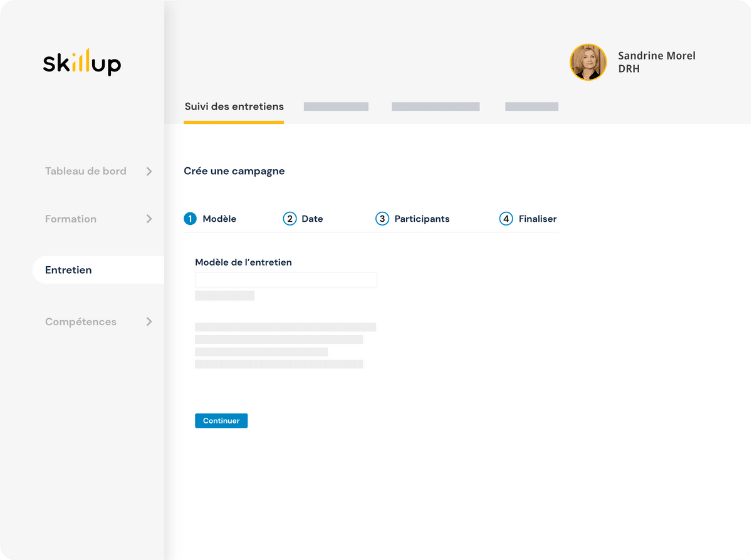752x560 pixels.
Task: Select the last placeholder tab in header
Action: tap(531, 106)
